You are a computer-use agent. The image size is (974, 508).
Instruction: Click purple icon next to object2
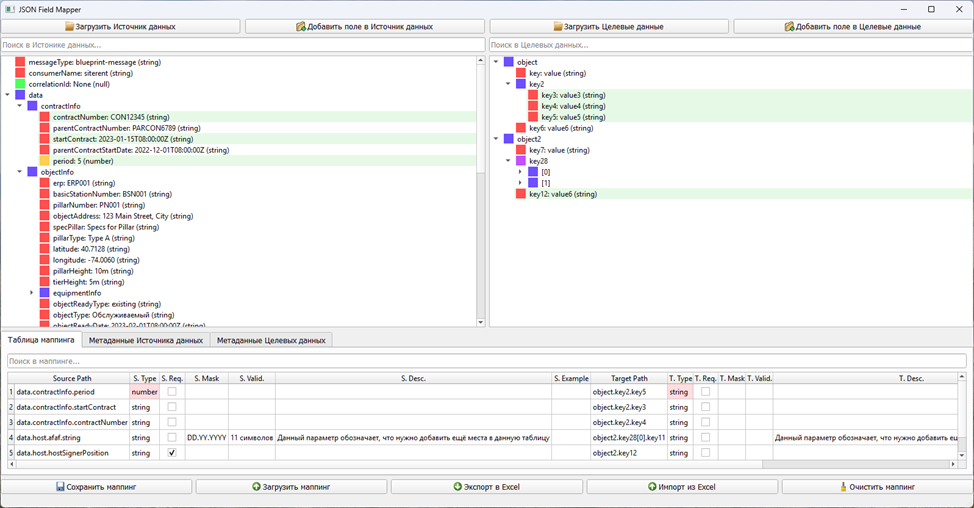point(509,139)
